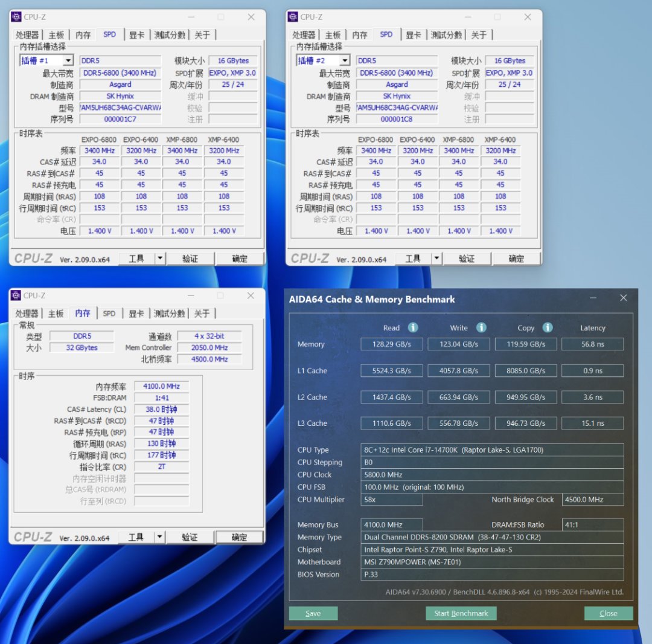The width and height of the screenshot is (652, 644).
Task: Click 内存频率 value 4100.0 MHz in CPU-Z
Action: tap(161, 387)
